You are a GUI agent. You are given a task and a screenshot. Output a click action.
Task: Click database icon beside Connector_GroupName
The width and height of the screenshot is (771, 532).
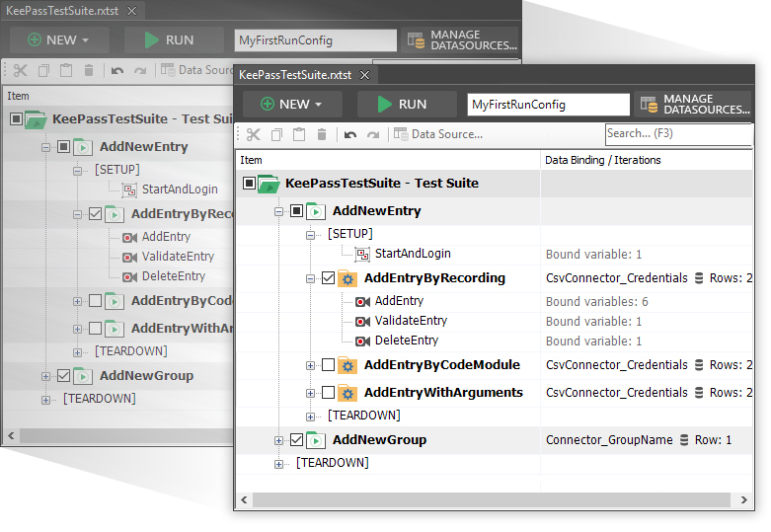684,439
